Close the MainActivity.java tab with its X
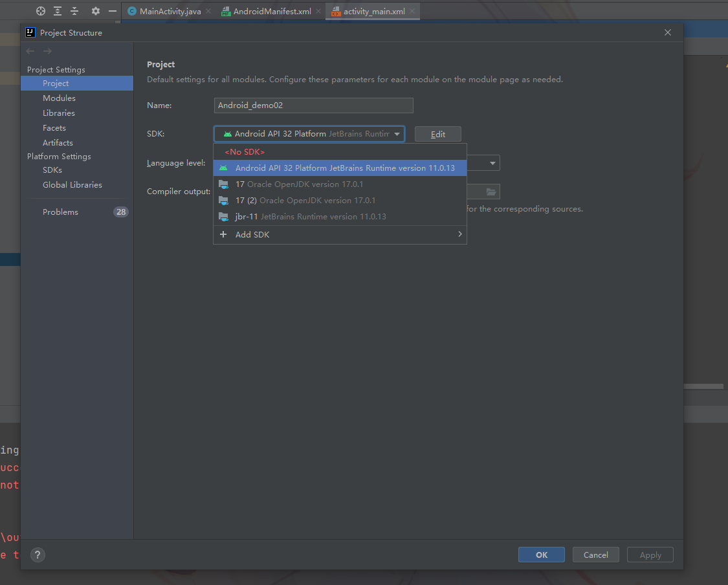 208,11
